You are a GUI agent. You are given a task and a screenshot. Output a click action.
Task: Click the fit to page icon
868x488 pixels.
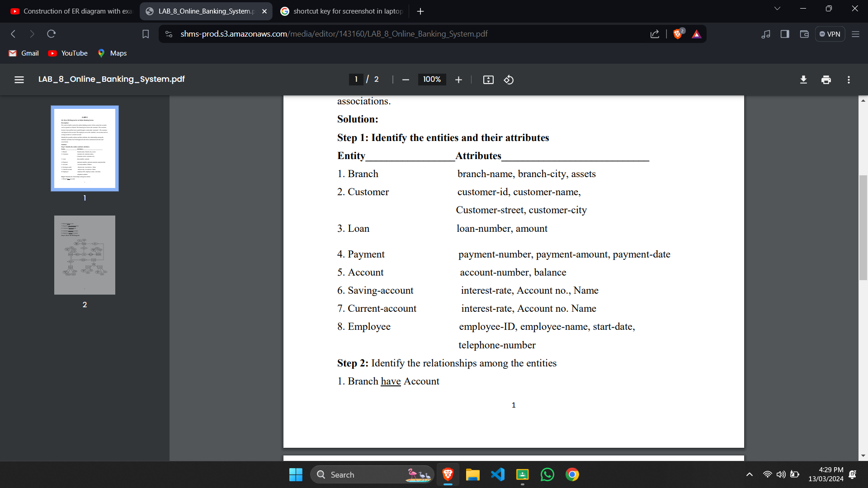point(488,80)
